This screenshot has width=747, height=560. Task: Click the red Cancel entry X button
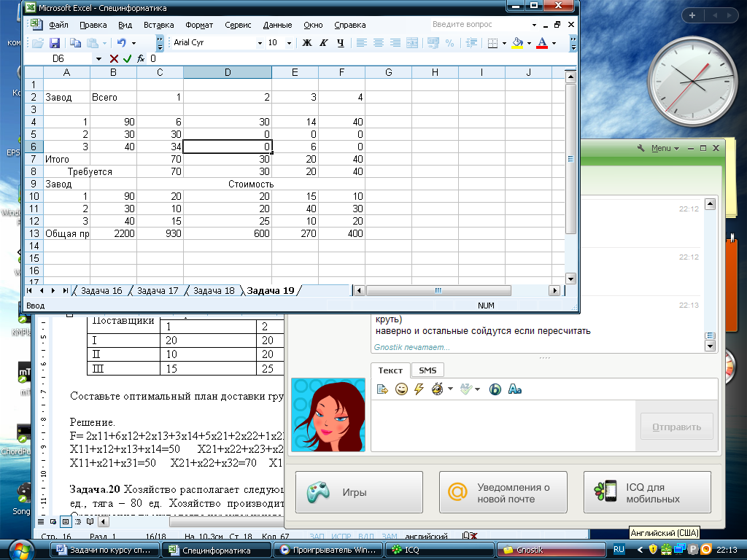[113, 58]
